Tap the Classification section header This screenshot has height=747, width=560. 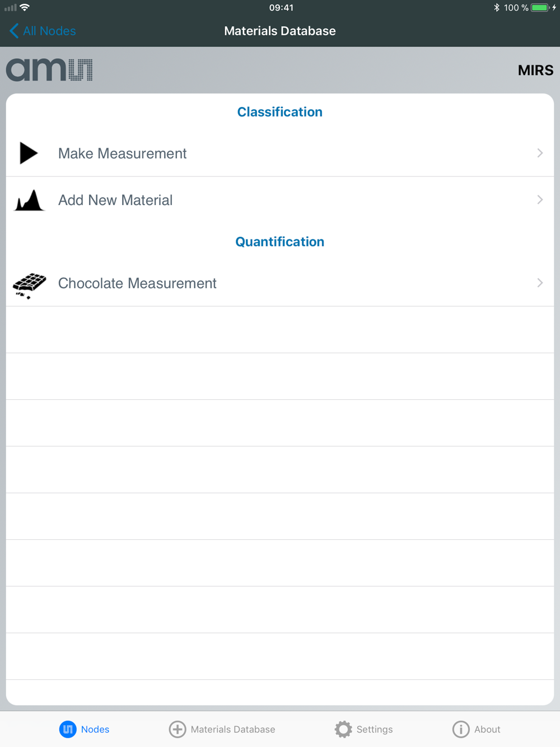280,111
